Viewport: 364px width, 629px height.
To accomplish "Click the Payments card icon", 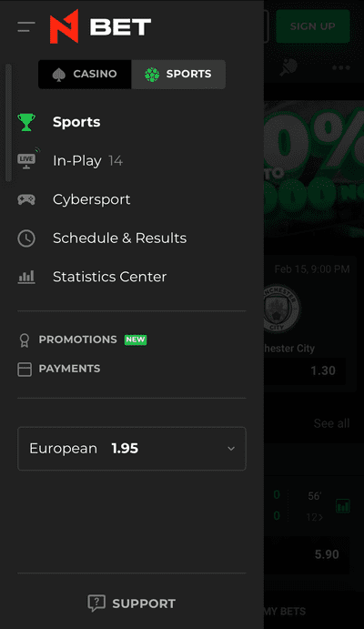I will coord(25,369).
